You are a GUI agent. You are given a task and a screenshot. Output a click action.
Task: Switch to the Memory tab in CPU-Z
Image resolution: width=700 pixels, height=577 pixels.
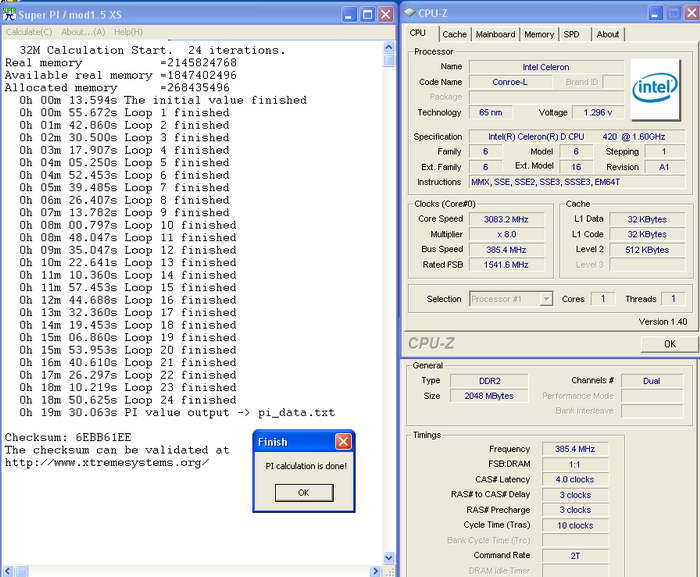tap(539, 34)
